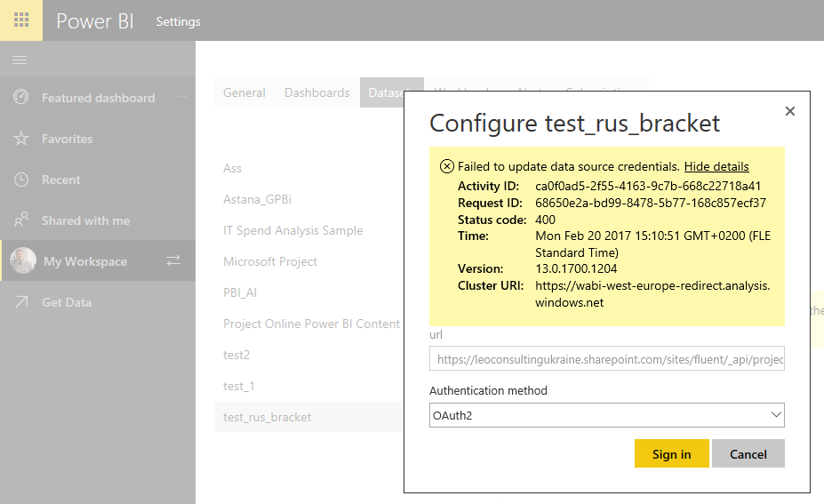This screenshot has width=824, height=504.
Task: Select the IT Spend Analysis Sample dataset
Action: click(x=293, y=230)
